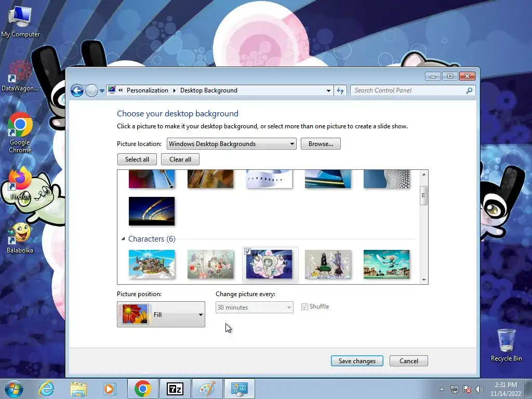Viewport: 532px width, 399px height.
Task: Click the Show desktop strip at taskbar end
Action: [x=528, y=389]
